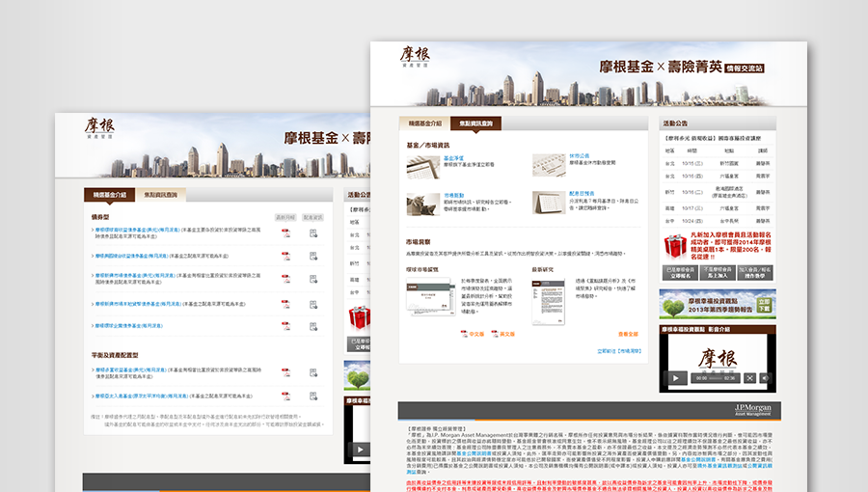Open dividend info icon for 摩根新興市場本地貨幣債券基金
Image resolution: width=868 pixels, height=492 pixels.
click(x=313, y=304)
